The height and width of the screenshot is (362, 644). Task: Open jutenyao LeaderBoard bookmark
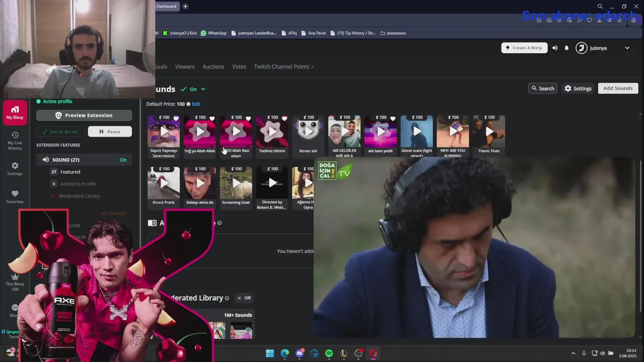pos(254,33)
